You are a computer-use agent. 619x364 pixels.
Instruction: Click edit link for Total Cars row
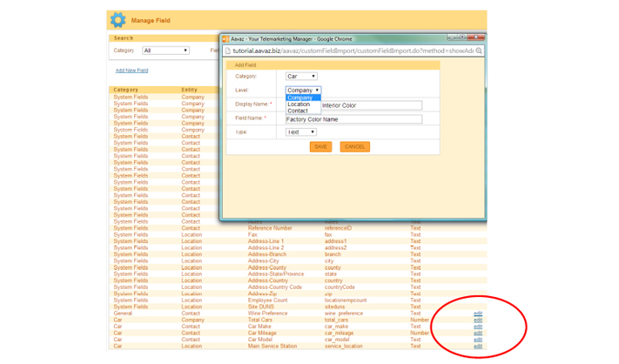point(478,320)
